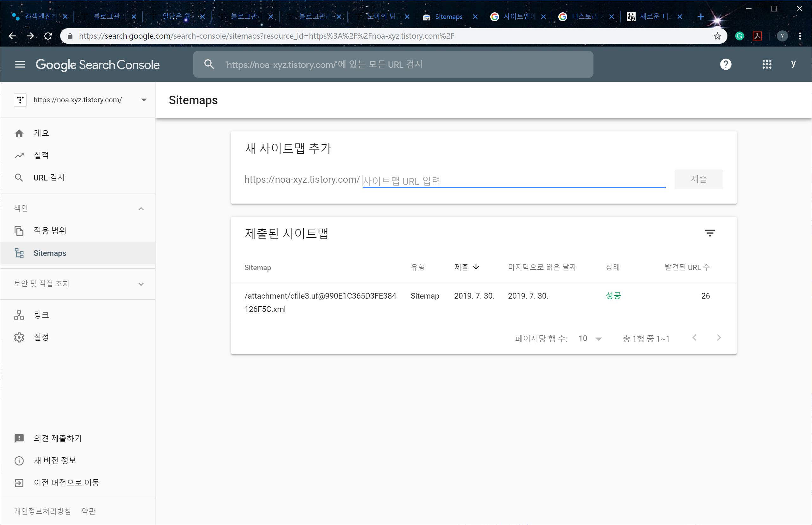This screenshot has width=812, height=525.
Task: Open the Google account avatar 'y'
Action: click(x=793, y=64)
